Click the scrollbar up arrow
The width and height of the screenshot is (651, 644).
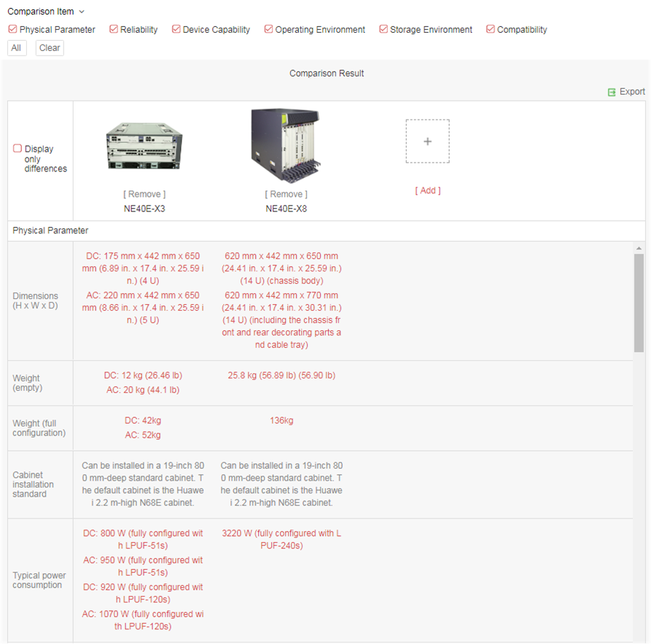(x=639, y=248)
